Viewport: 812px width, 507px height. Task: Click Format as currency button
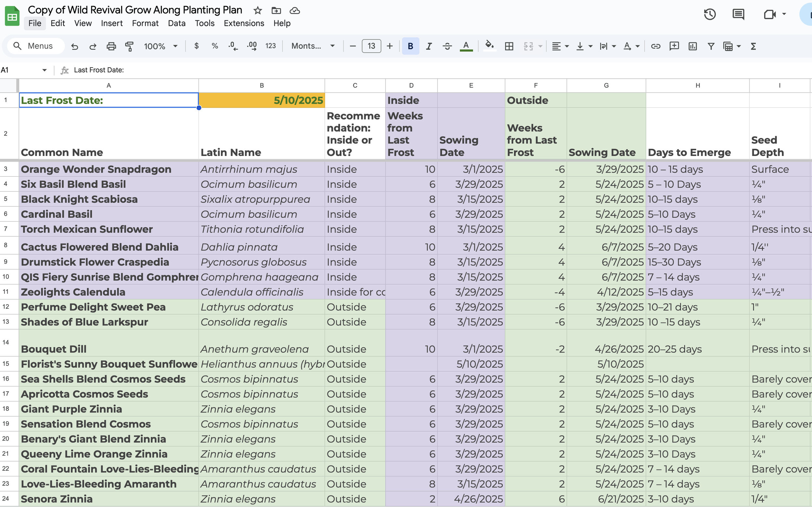(x=197, y=46)
